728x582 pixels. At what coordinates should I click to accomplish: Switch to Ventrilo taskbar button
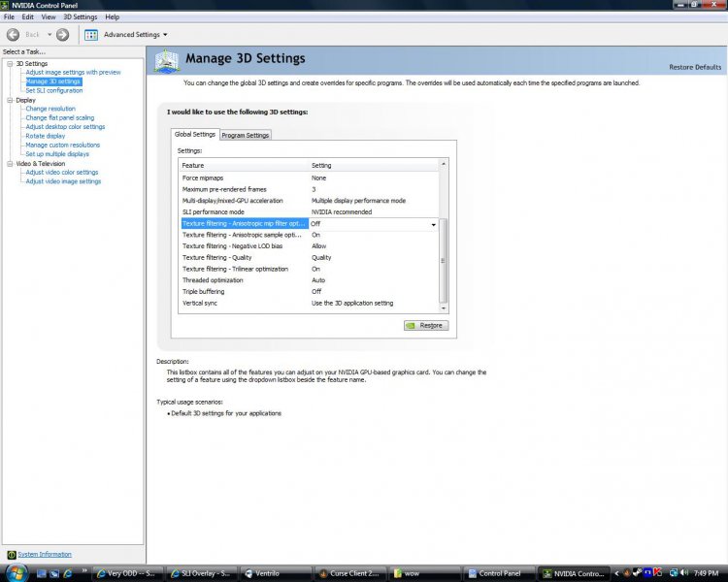pyautogui.click(x=277, y=573)
